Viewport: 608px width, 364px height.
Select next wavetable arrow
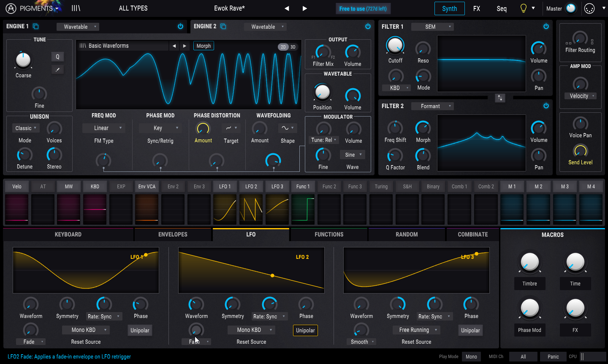tap(185, 46)
